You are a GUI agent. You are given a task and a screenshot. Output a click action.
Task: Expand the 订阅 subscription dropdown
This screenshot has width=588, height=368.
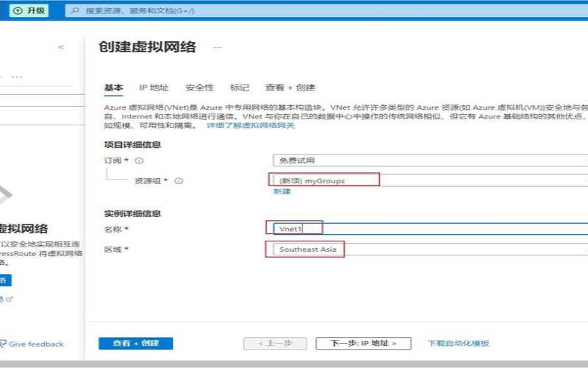click(429, 160)
